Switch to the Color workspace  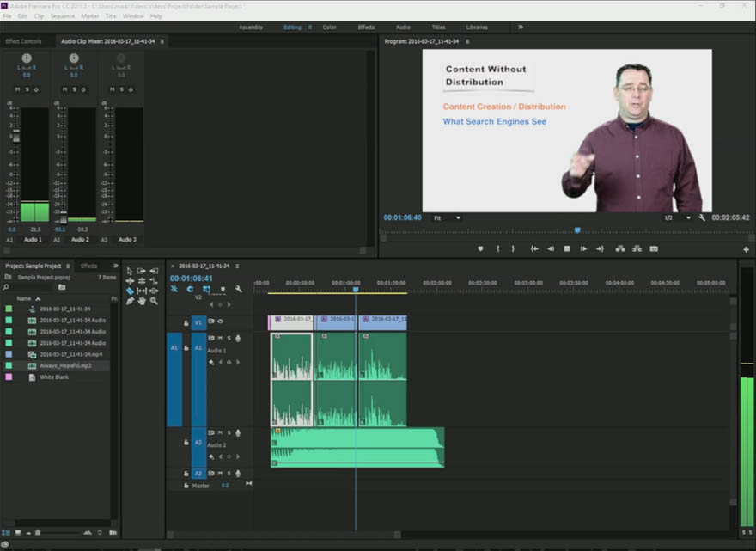click(x=330, y=27)
